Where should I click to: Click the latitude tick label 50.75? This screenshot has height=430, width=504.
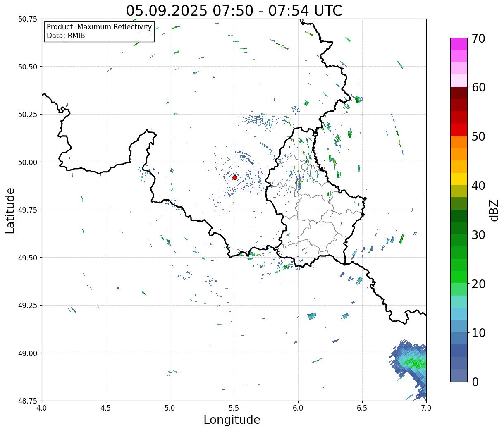[27, 19]
